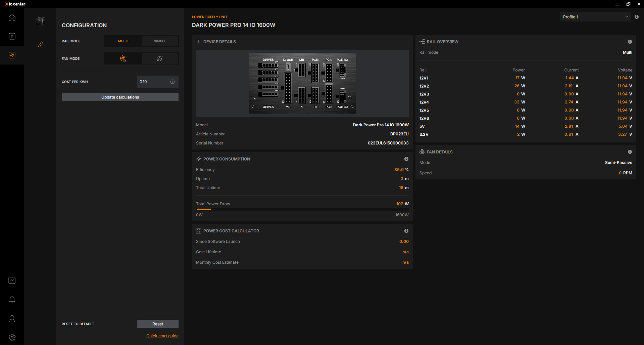Viewport: 644px width, 345px height.
Task: Click the article number BP023EU
Action: pyautogui.click(x=399, y=134)
